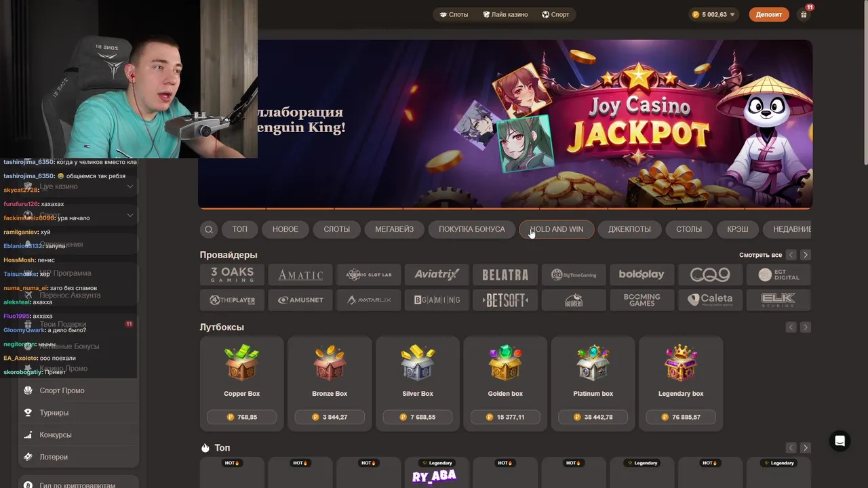Select the CQ9 provider logo
The height and width of the screenshot is (488, 868).
point(710,274)
